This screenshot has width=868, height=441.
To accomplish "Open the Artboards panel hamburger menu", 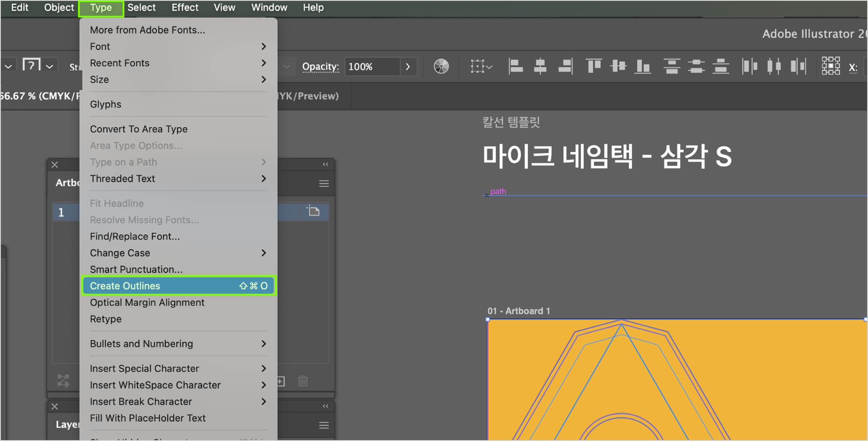I will (324, 184).
